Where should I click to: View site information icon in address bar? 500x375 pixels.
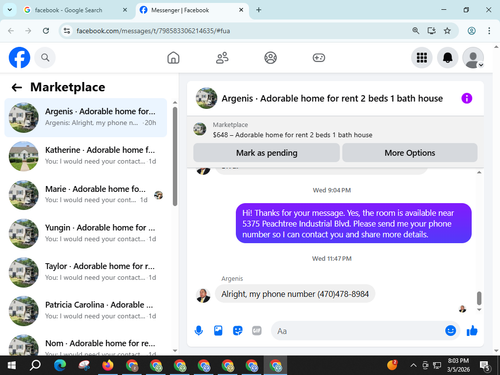(67, 31)
